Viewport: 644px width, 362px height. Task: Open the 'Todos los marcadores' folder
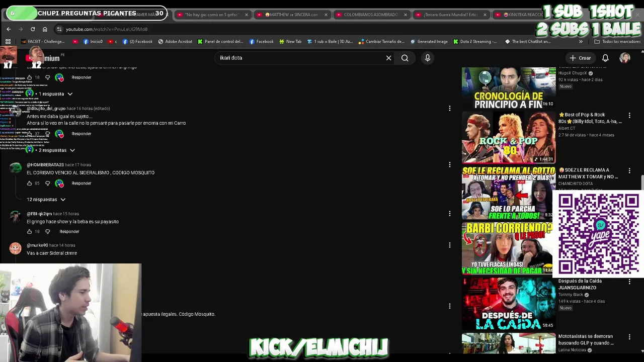617,42
